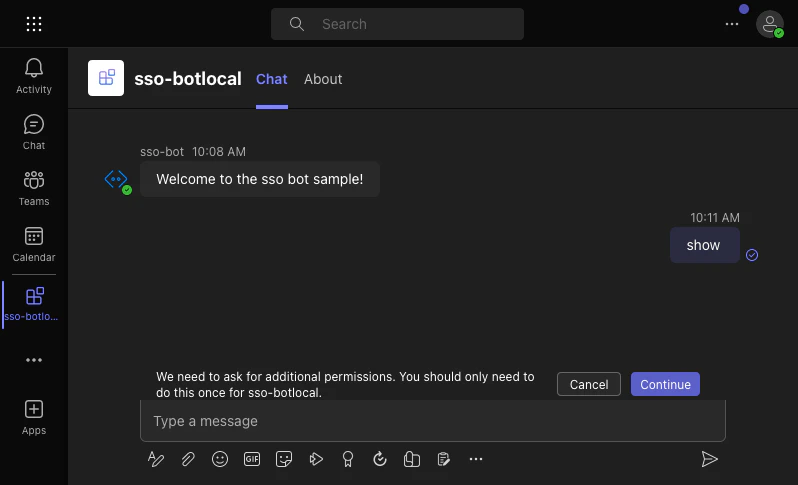798x485 pixels.
Task: Click the 10:11 AM timestamp
Action: click(715, 218)
